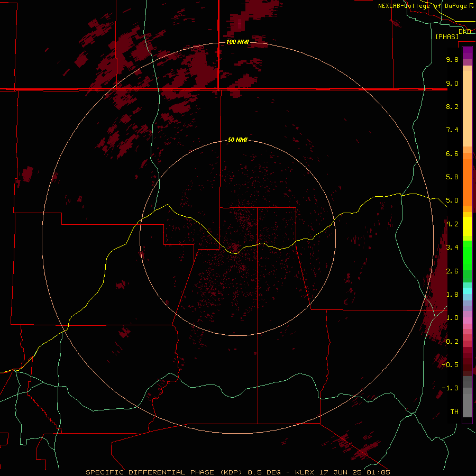Select the 1.8 value on the color scale
This screenshot has width=476, height=476.
pos(452,294)
